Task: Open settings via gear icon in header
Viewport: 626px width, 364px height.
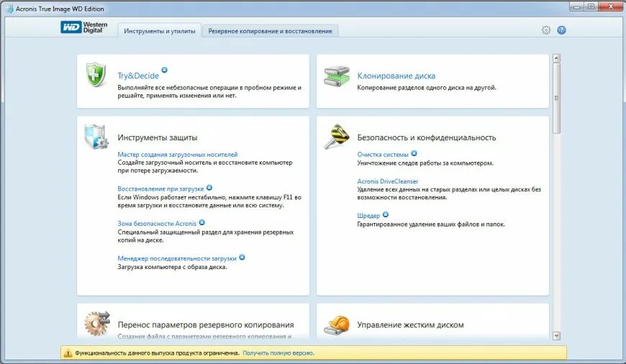Action: point(545,30)
